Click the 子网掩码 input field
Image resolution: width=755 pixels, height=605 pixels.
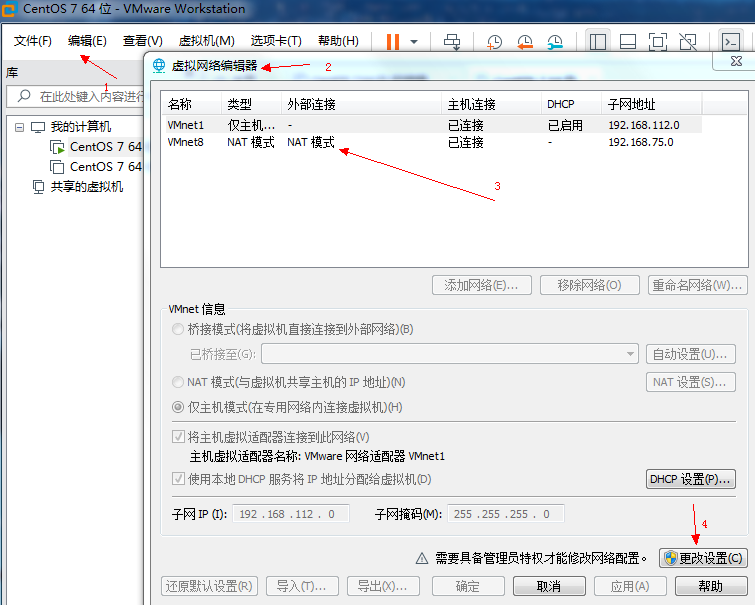point(506,514)
